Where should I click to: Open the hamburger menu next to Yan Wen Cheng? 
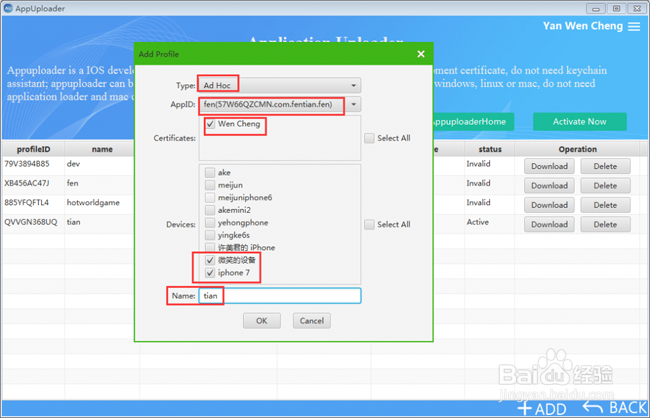634,27
